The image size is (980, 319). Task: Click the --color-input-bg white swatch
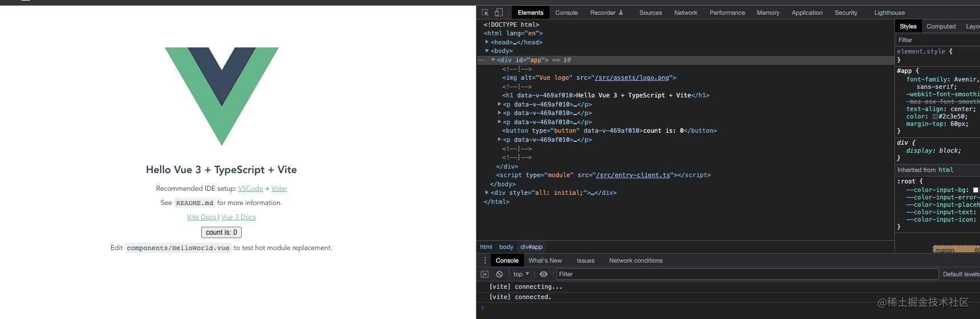pos(975,190)
